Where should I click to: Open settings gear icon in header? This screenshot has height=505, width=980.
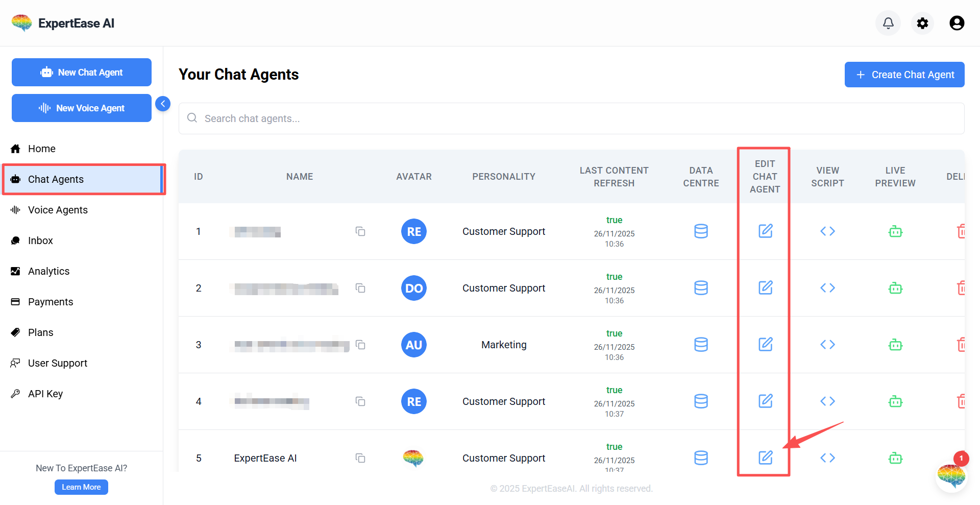(x=922, y=23)
